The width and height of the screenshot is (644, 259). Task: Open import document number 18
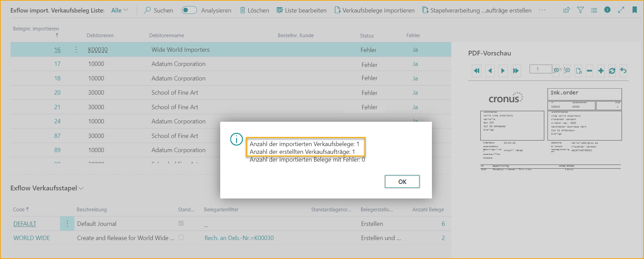click(57, 78)
